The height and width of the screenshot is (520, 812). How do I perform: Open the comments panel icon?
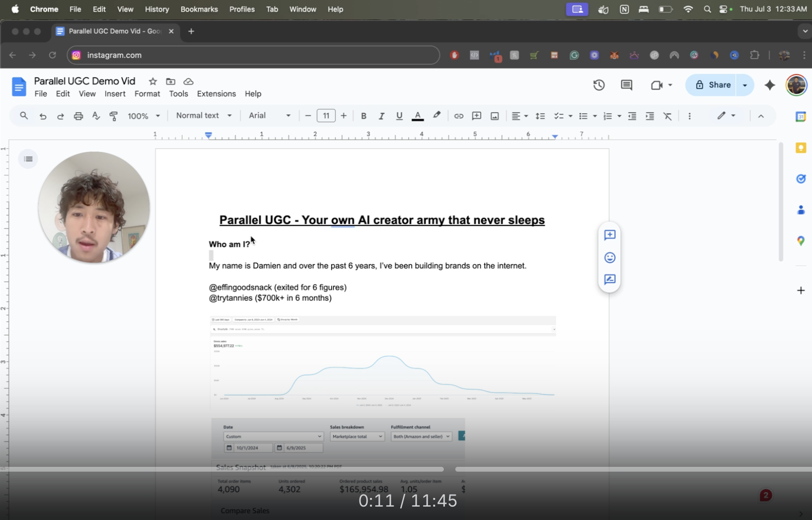click(x=626, y=85)
